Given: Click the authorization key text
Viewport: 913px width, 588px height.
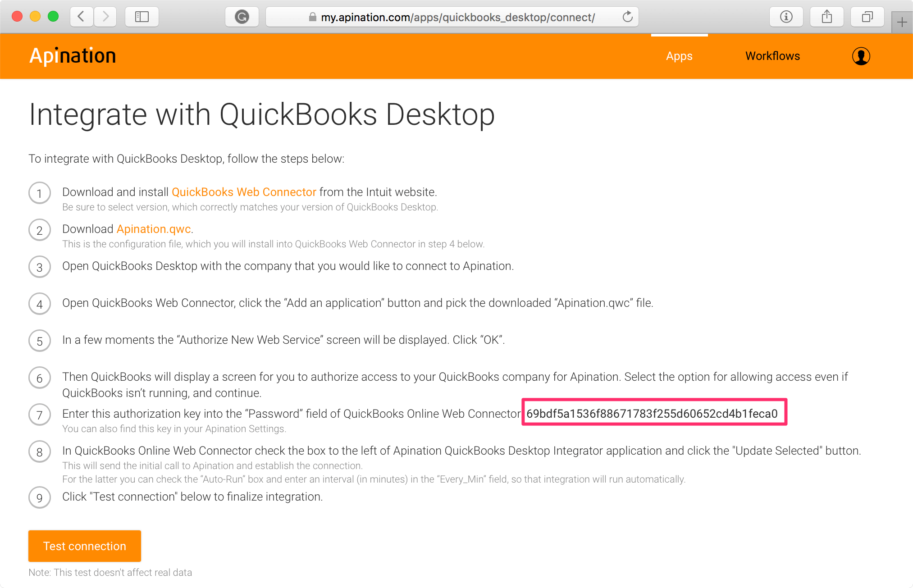Looking at the screenshot, I should click(652, 414).
